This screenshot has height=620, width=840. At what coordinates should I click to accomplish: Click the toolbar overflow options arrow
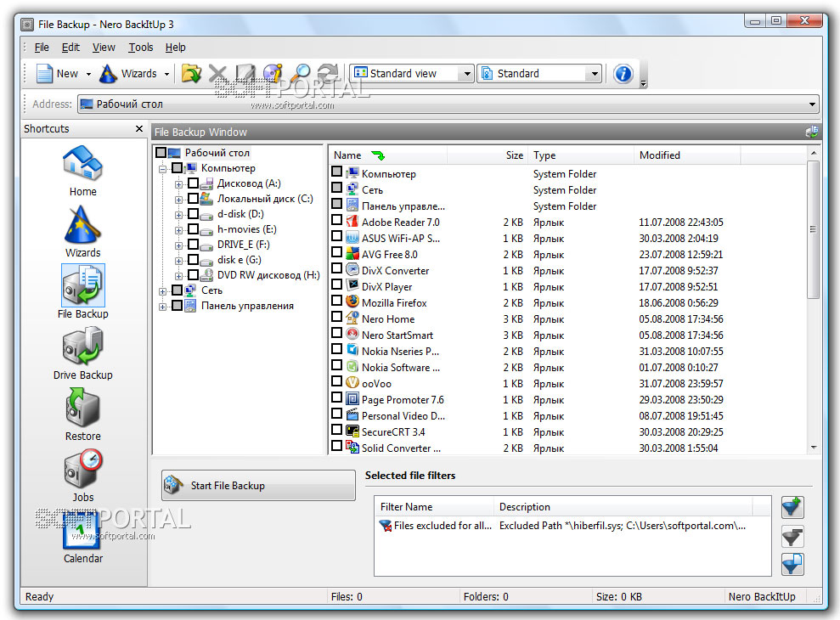click(x=644, y=83)
